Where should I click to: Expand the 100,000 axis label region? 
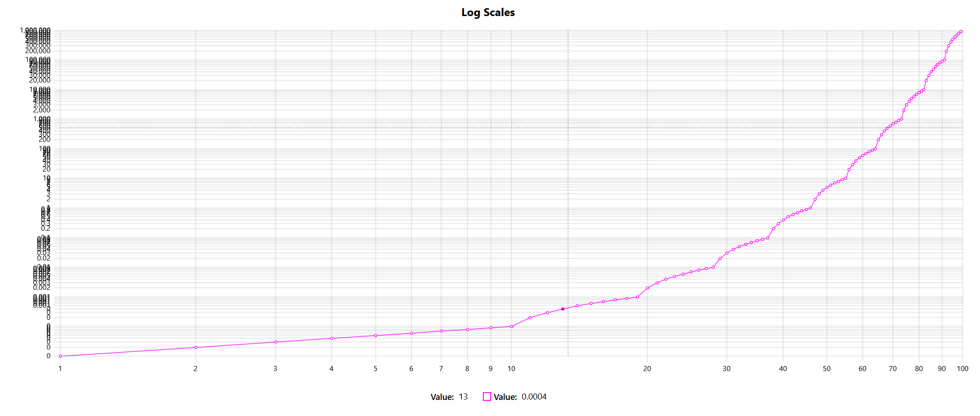tap(39, 59)
